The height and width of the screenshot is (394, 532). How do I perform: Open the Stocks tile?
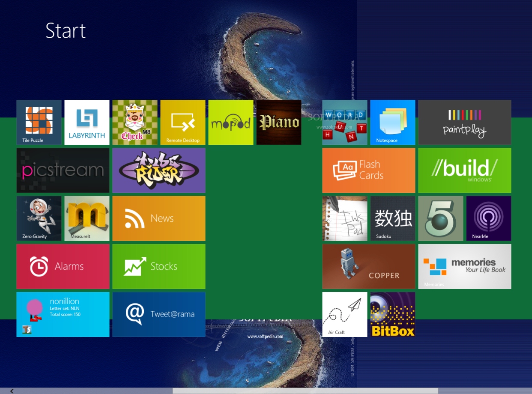click(159, 266)
